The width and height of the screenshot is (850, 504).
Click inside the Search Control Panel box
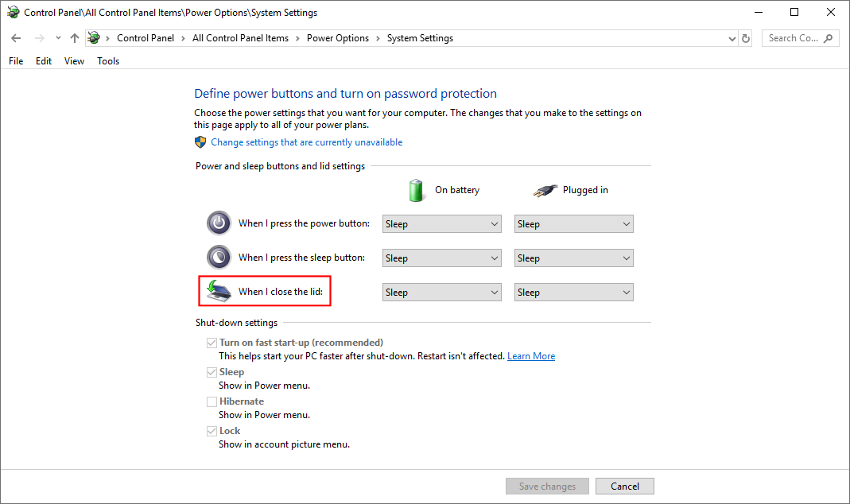pos(795,37)
